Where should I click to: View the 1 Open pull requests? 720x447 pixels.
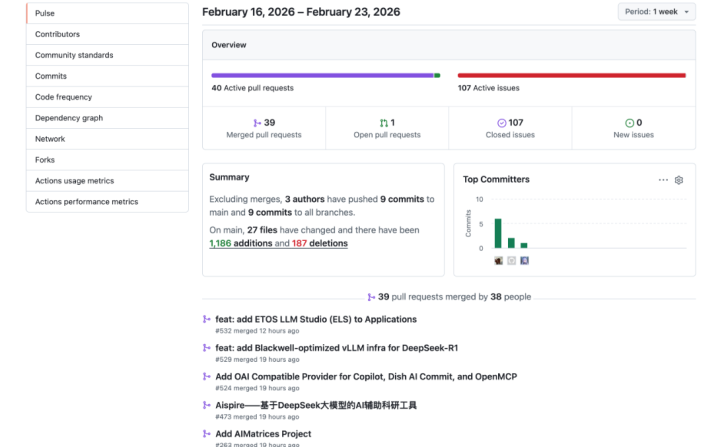(387, 128)
